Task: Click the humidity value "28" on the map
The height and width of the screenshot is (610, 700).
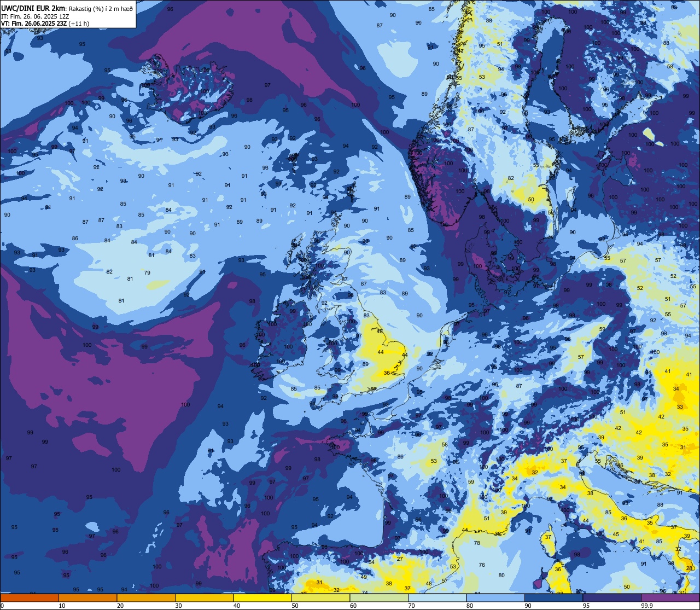Action: point(689,568)
